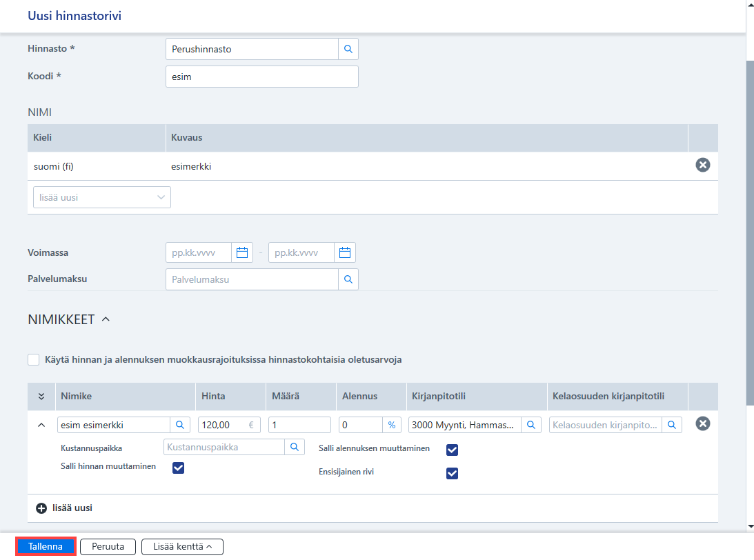Click the Tallenna button
This screenshot has height=560, width=754.
[x=46, y=546]
